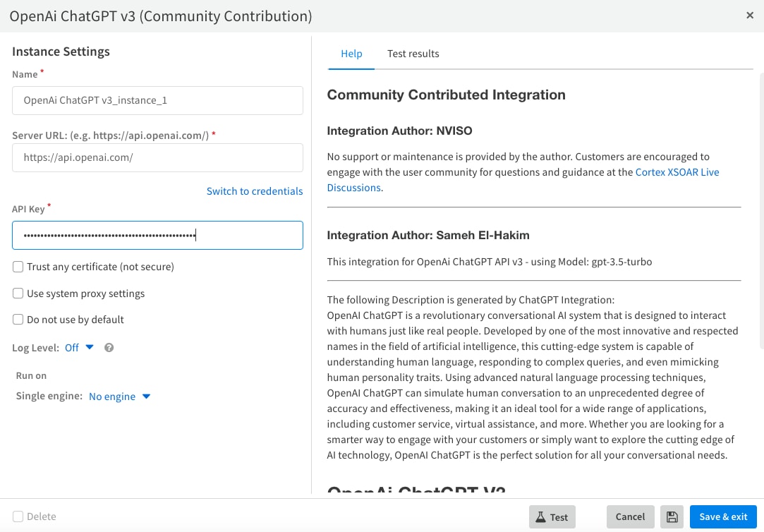764x532 pixels.
Task: Switch to the Help tab
Action: (x=351, y=54)
